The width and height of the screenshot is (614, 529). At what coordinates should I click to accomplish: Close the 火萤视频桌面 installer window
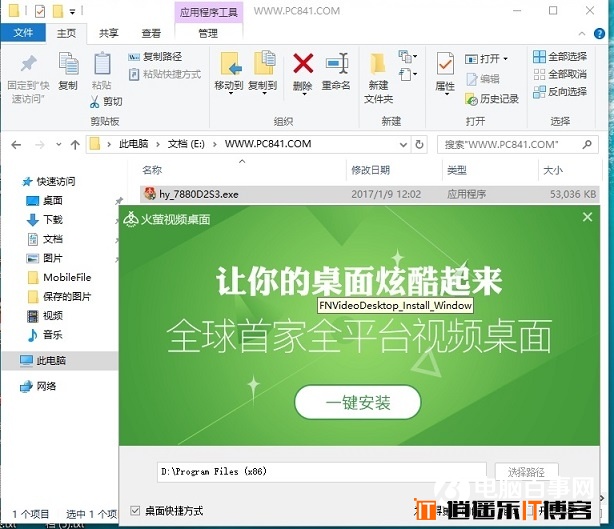pyautogui.click(x=587, y=217)
